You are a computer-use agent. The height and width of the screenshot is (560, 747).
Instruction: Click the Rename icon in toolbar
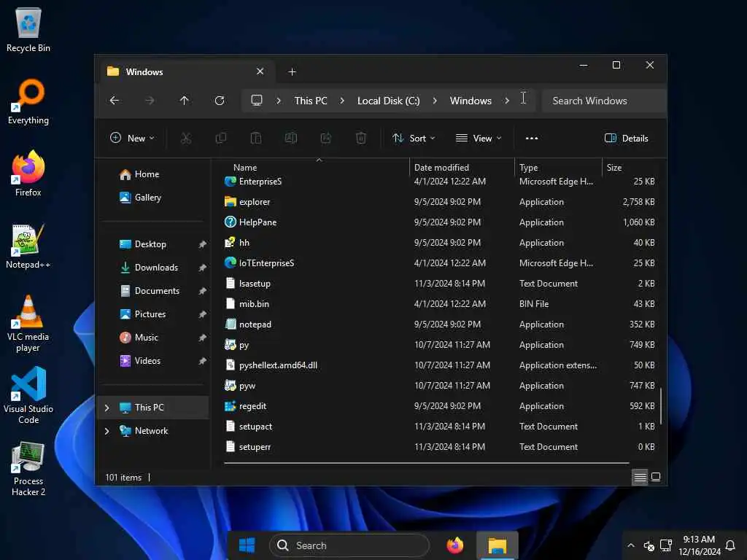coord(290,138)
